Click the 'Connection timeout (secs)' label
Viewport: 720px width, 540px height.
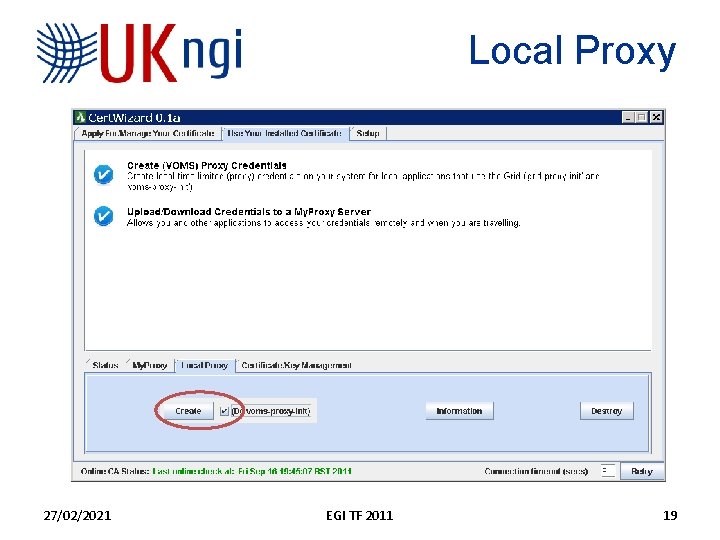click(x=536, y=471)
